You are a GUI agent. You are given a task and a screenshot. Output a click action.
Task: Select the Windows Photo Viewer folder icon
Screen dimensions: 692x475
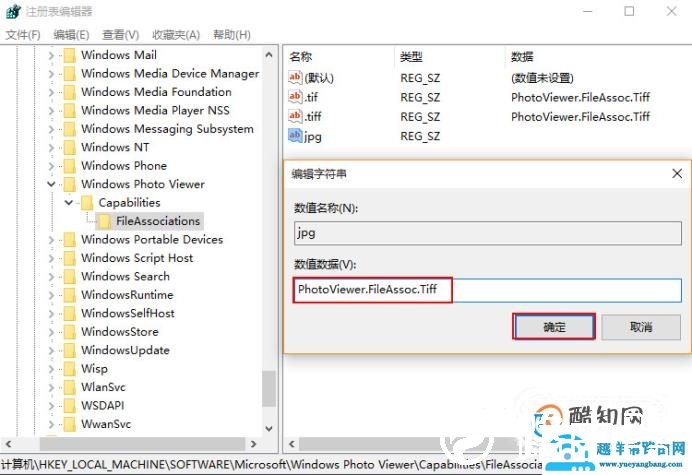[69, 184]
